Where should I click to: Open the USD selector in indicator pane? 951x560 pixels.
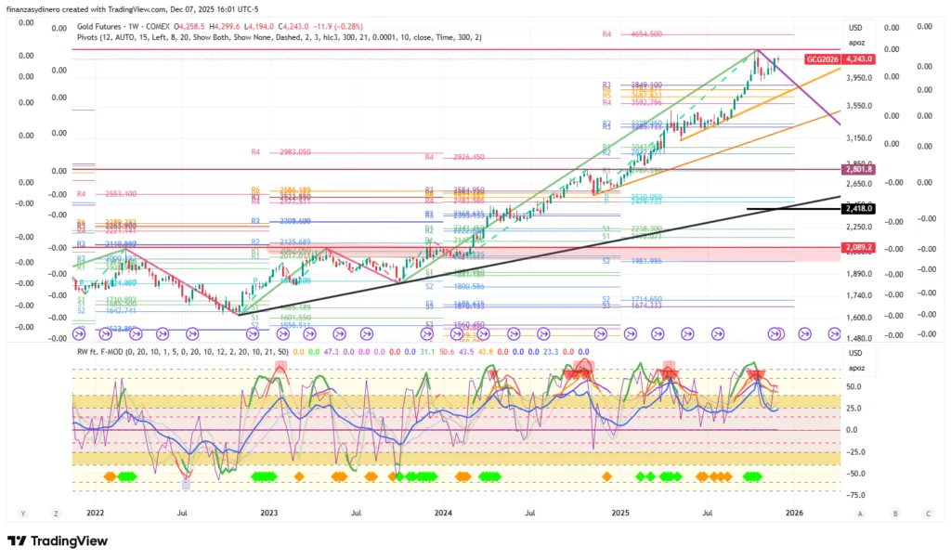click(856, 353)
